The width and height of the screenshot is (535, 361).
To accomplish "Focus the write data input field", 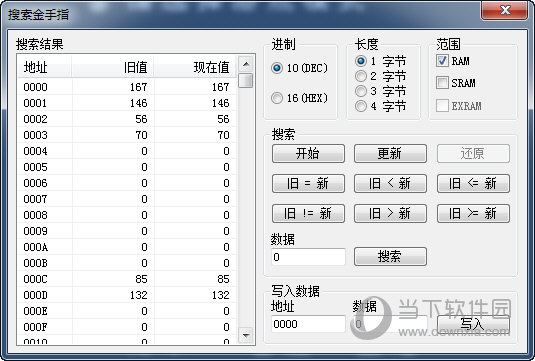I will tap(390, 324).
